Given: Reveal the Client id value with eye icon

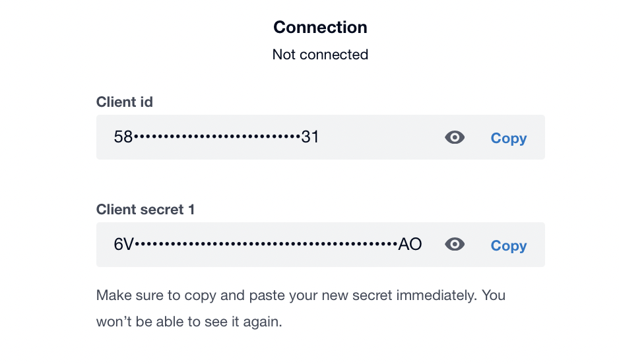Looking at the screenshot, I should coord(455,137).
